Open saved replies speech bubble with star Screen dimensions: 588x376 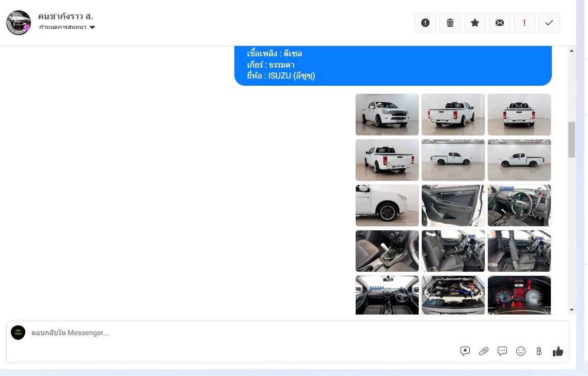(465, 351)
